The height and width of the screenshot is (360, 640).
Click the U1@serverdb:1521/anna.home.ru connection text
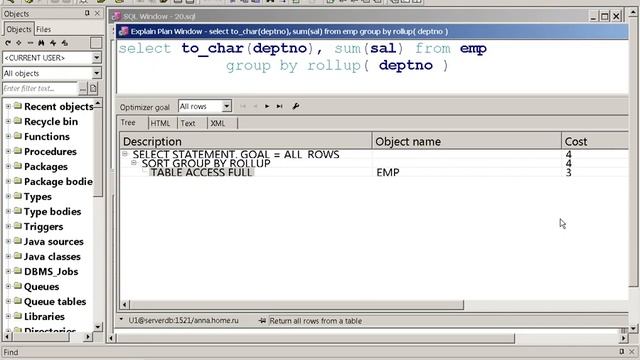pos(184,320)
